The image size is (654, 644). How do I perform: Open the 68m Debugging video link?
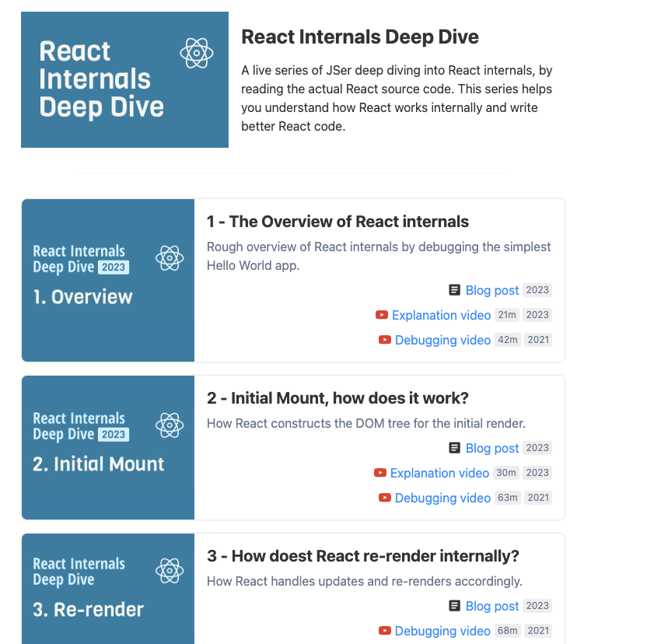coord(442,631)
